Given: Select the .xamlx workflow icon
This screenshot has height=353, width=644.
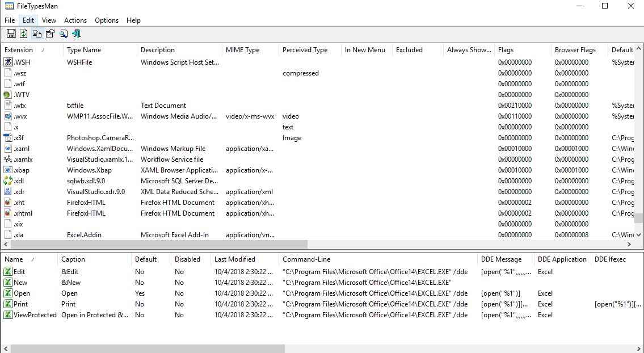Looking at the screenshot, I should (8, 159).
